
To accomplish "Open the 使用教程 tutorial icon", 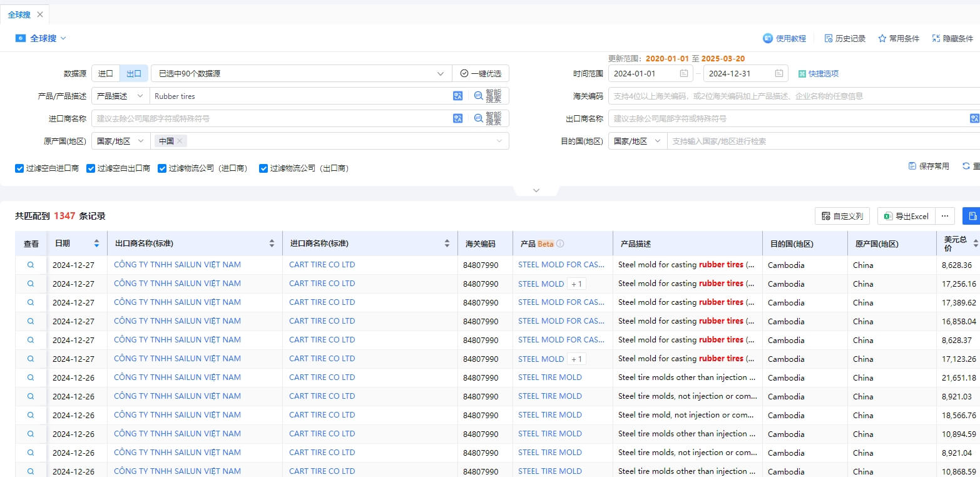I will tap(767, 38).
